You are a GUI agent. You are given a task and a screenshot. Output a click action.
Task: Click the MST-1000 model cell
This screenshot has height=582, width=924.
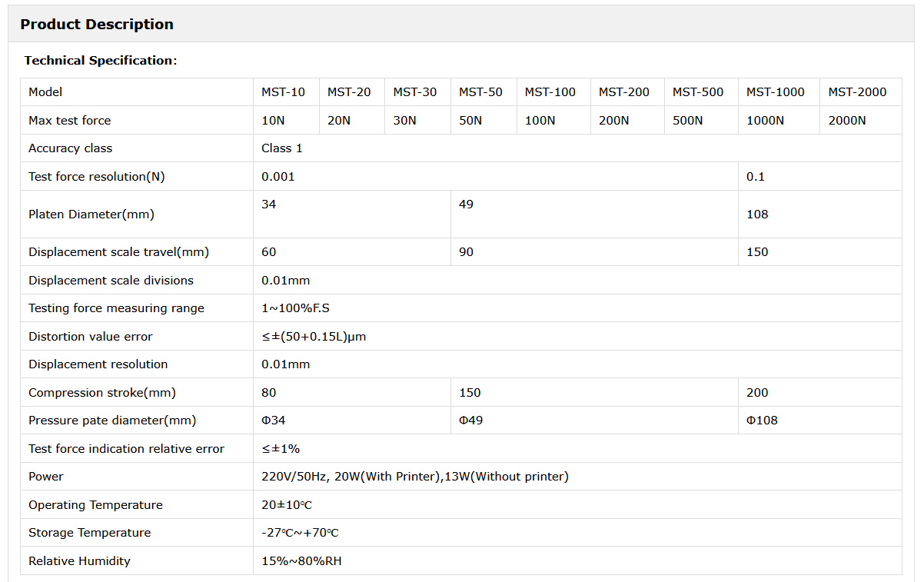pyautogui.click(x=775, y=92)
